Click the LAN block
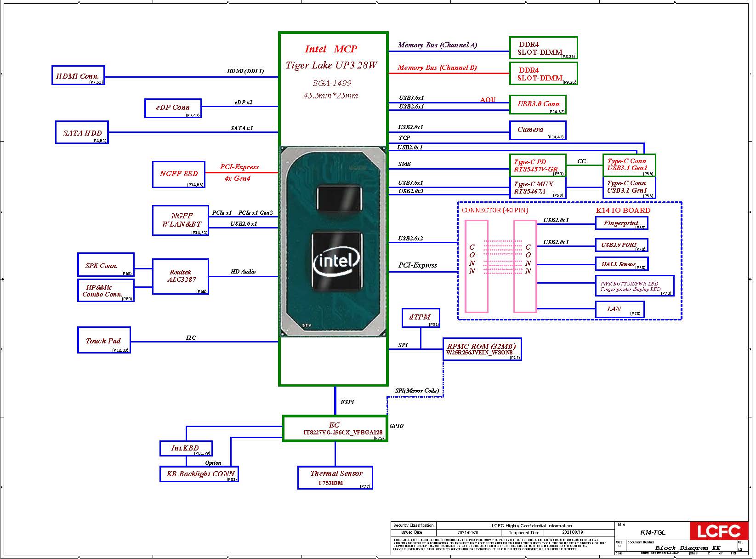The image size is (756, 559). tap(620, 309)
